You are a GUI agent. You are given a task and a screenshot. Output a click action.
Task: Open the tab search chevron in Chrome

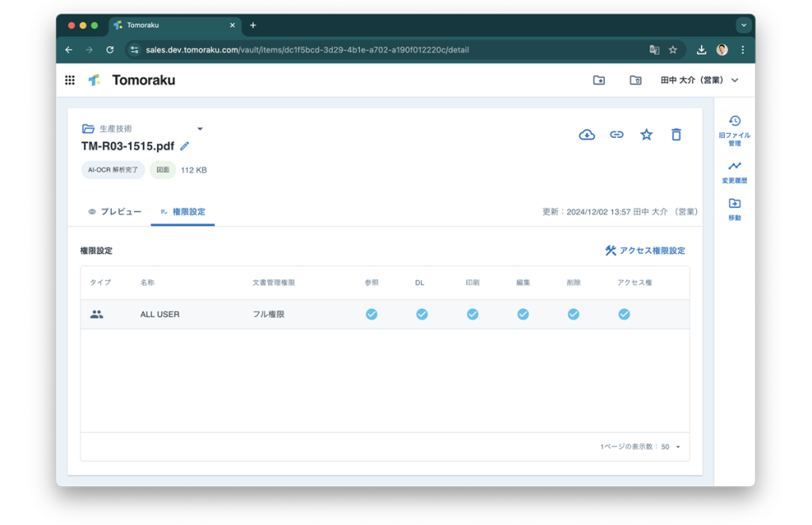coord(744,25)
